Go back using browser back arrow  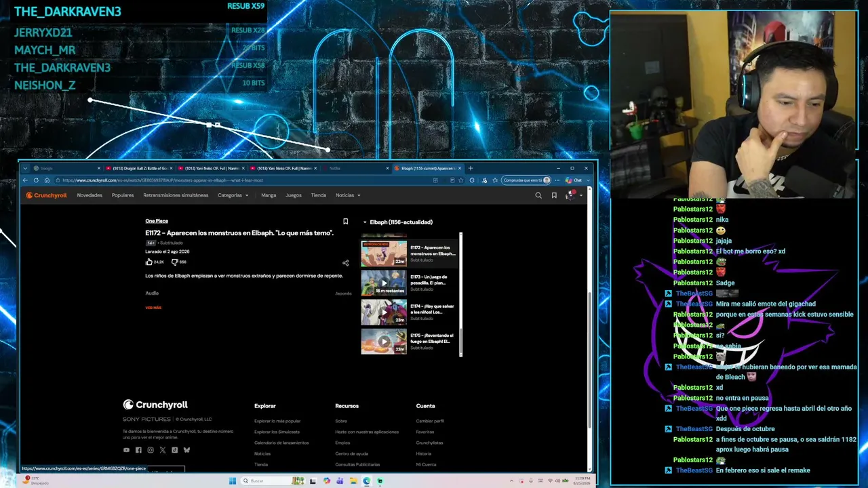[x=25, y=180]
